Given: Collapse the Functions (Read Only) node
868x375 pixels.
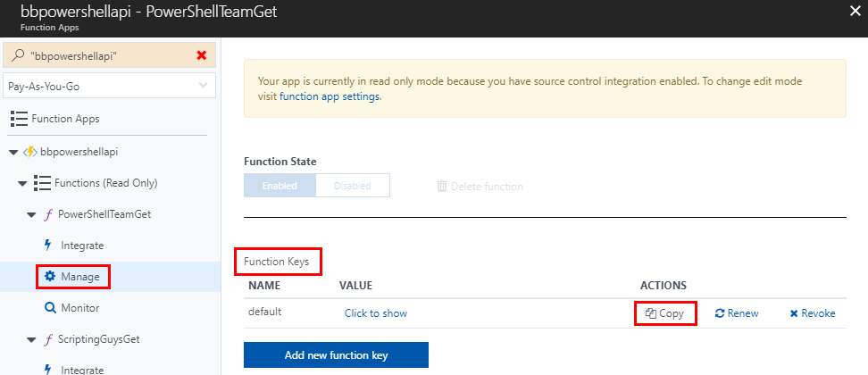Looking at the screenshot, I should [23, 183].
